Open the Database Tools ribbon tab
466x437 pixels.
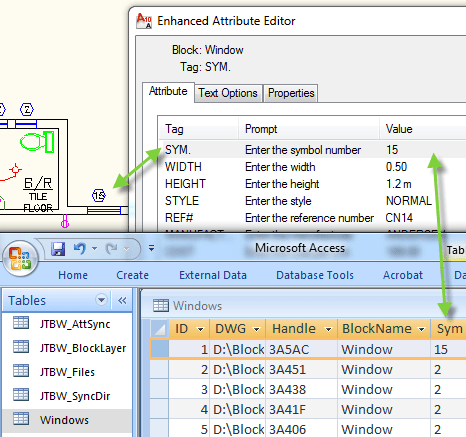(315, 275)
